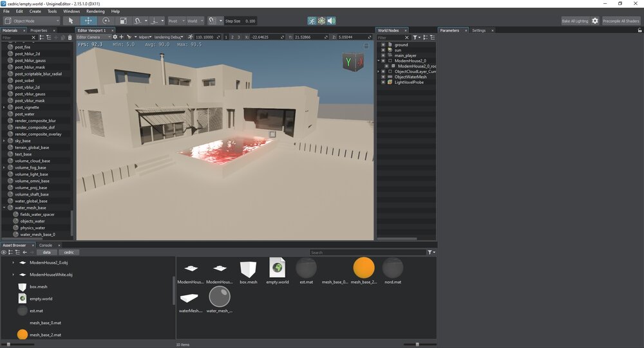
Task: Click the Bake All Lighting button
Action: pyautogui.click(x=574, y=21)
